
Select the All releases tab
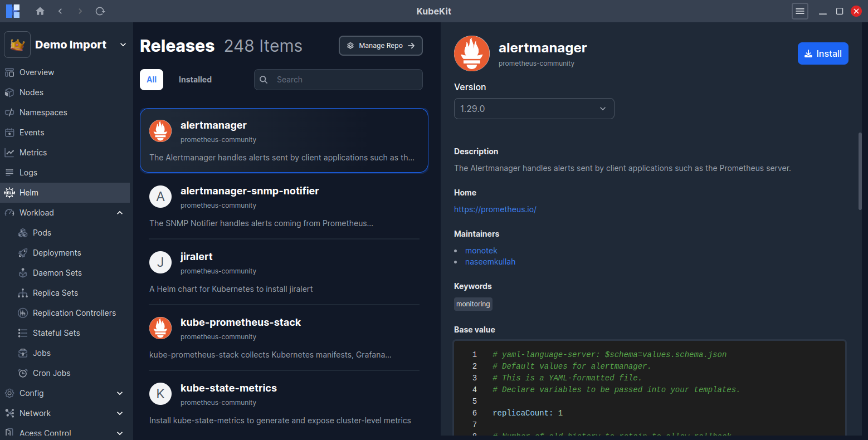pos(152,80)
